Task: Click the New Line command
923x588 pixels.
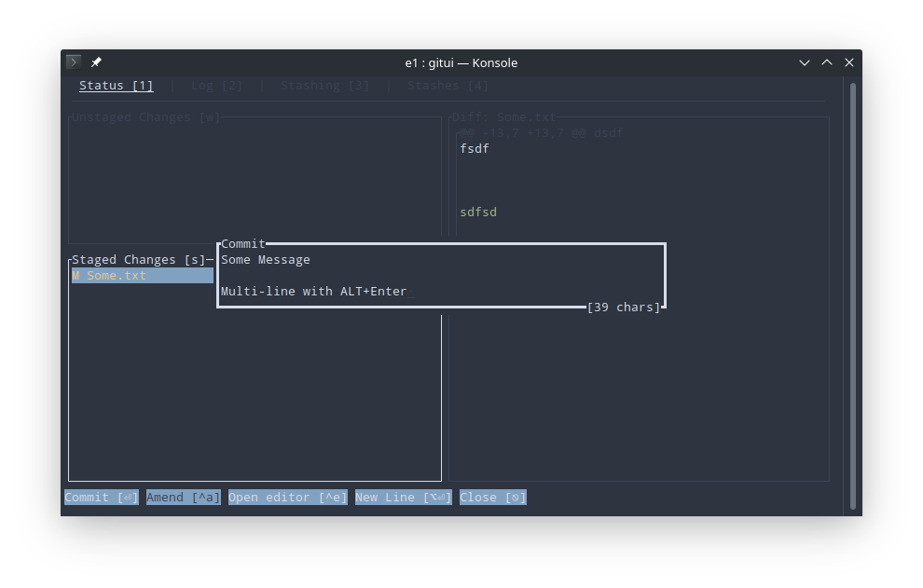Action: tap(403, 498)
